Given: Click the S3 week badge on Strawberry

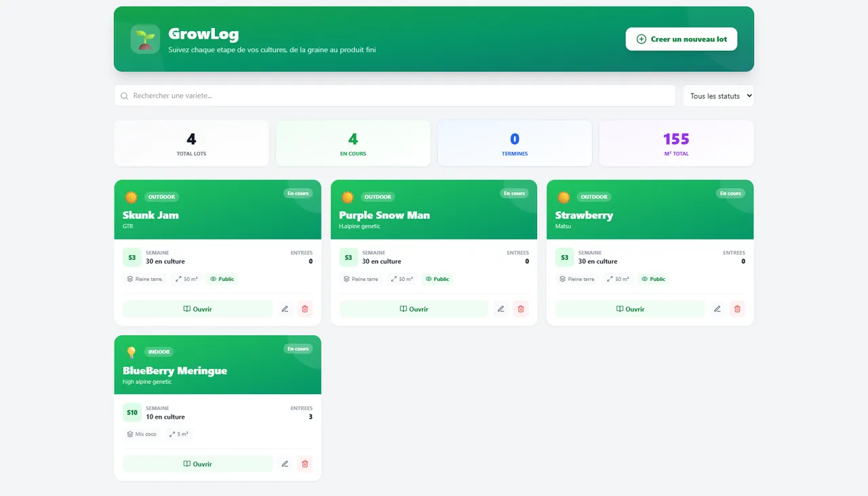Looking at the screenshot, I should tap(564, 258).
